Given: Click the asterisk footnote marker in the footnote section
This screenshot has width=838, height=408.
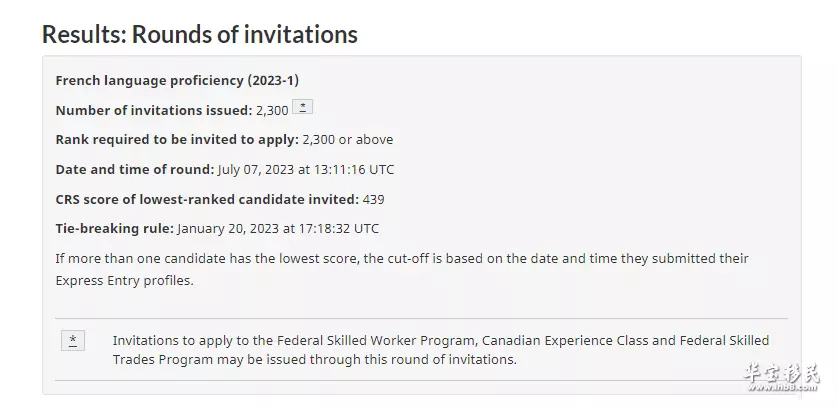Looking at the screenshot, I should pyautogui.click(x=73, y=341).
